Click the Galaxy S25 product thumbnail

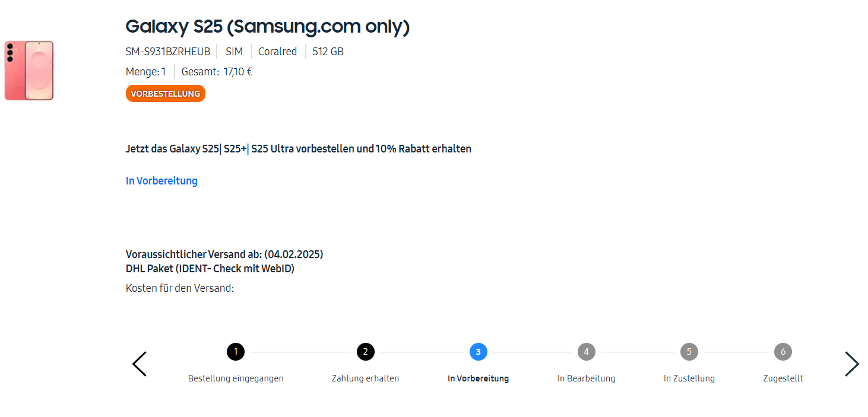point(29,71)
